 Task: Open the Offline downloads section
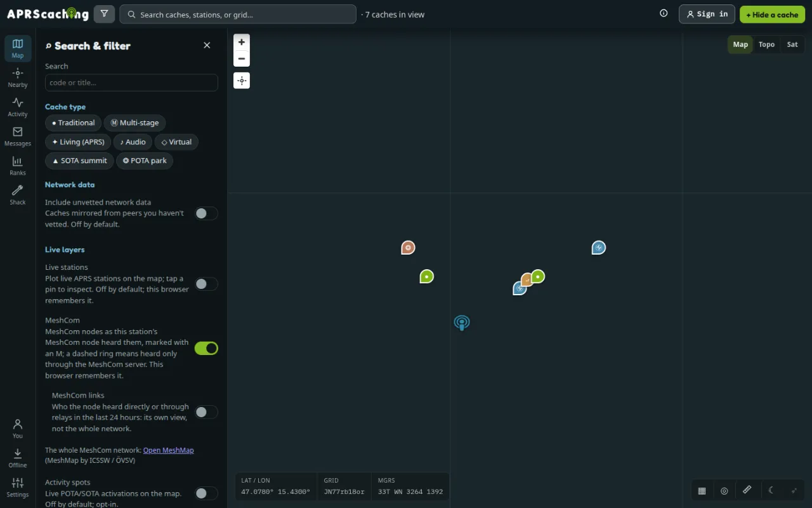pos(18,457)
